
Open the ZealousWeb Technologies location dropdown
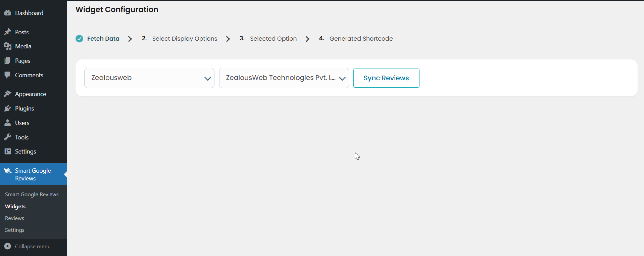[284, 78]
